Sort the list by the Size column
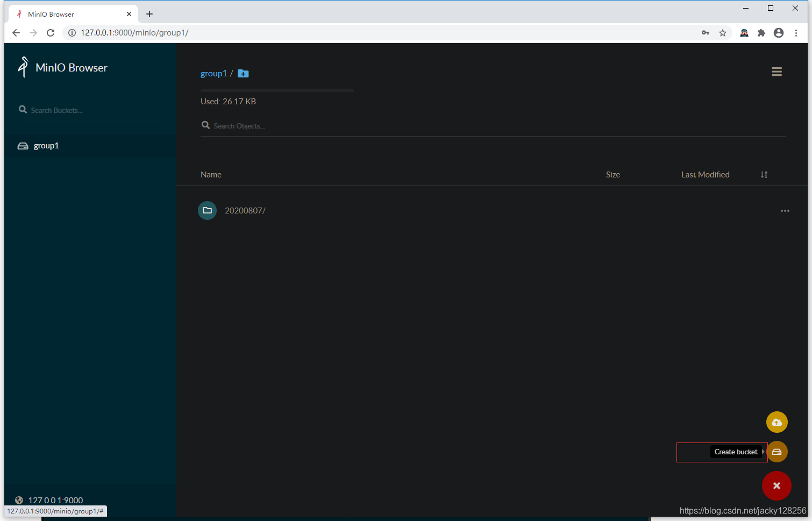Image resolution: width=812 pixels, height=521 pixels. [613, 175]
